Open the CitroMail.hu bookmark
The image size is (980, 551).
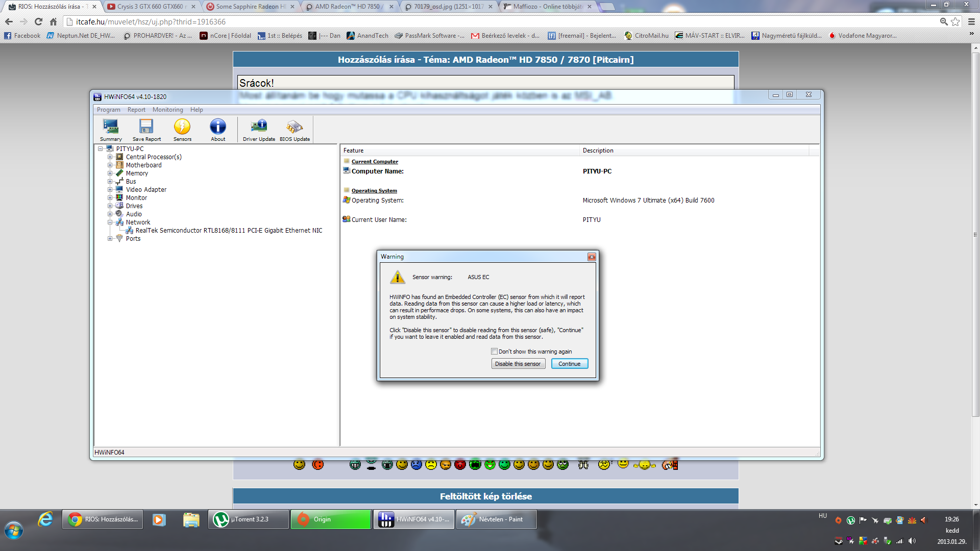pos(646,36)
